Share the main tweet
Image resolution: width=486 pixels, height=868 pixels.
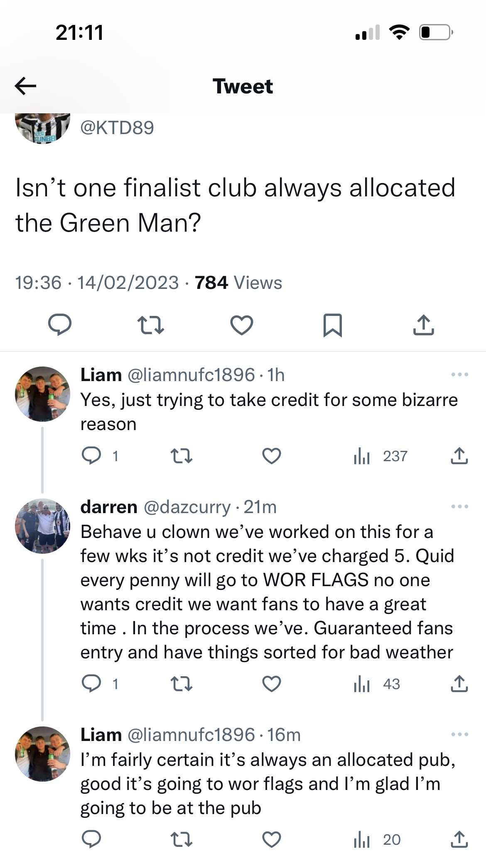point(424,325)
